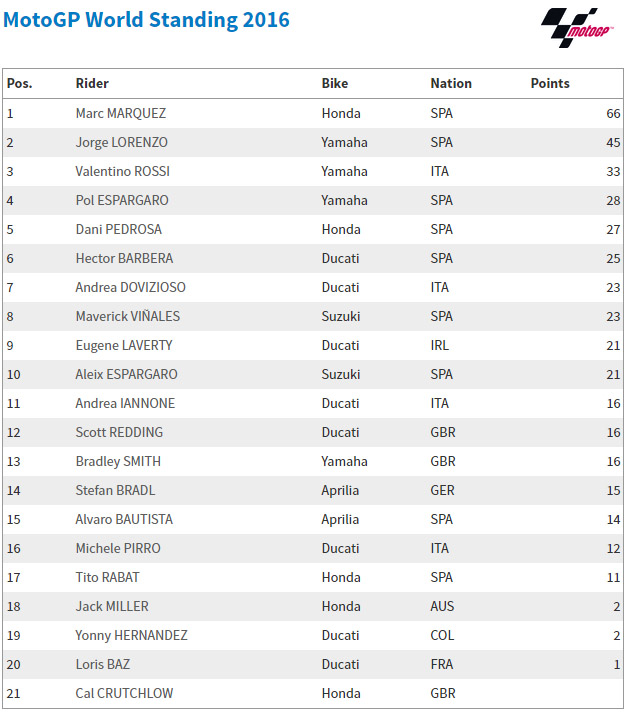Image resolution: width=630 pixels, height=717 pixels.
Task: Click the MotoGP World Standing 2016 title
Action: tap(146, 20)
